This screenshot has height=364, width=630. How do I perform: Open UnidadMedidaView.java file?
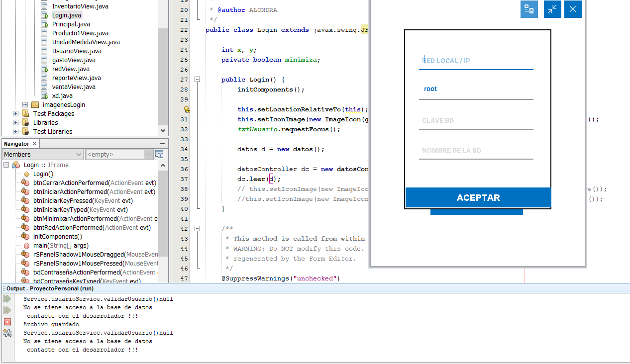coord(86,42)
